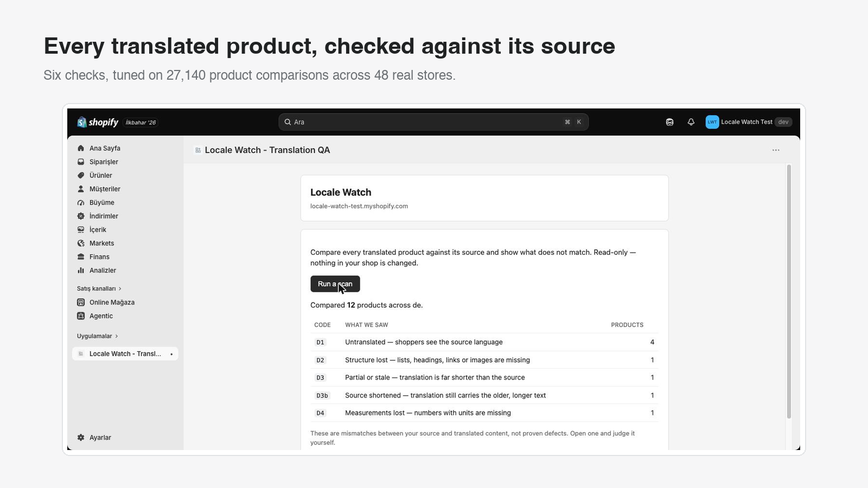
Task: Open the Siparişler orders icon
Action: (x=81, y=162)
